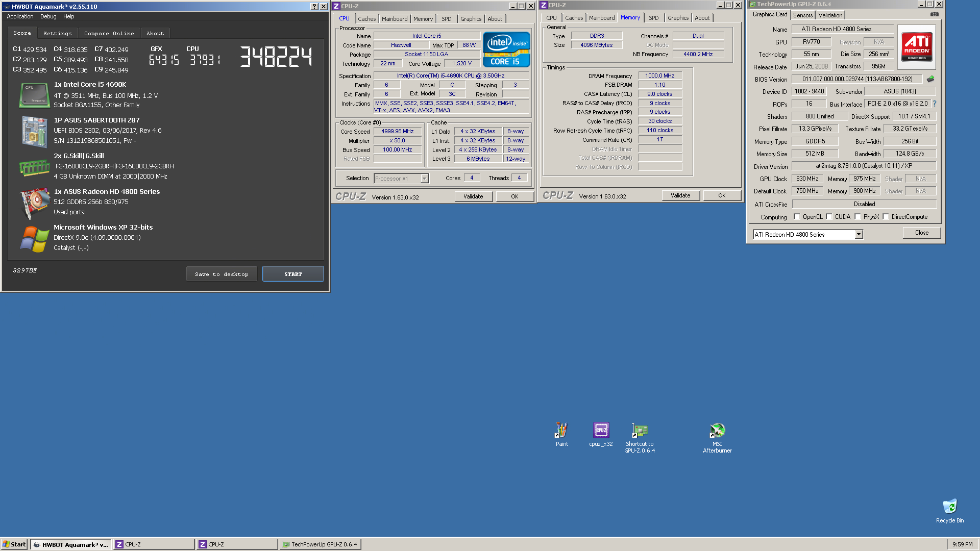Open the Processor #1 selection dropdown
This screenshot has height=551, width=980.
click(x=424, y=179)
